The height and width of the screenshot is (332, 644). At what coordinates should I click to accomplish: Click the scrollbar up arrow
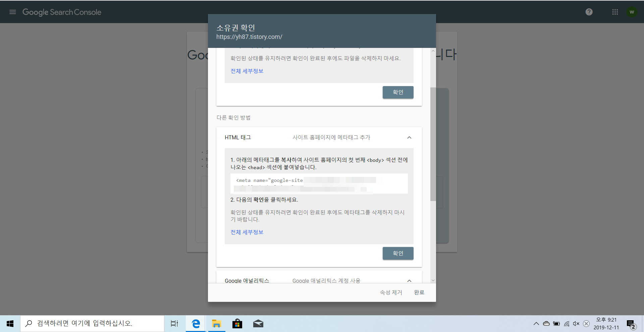coord(433,51)
